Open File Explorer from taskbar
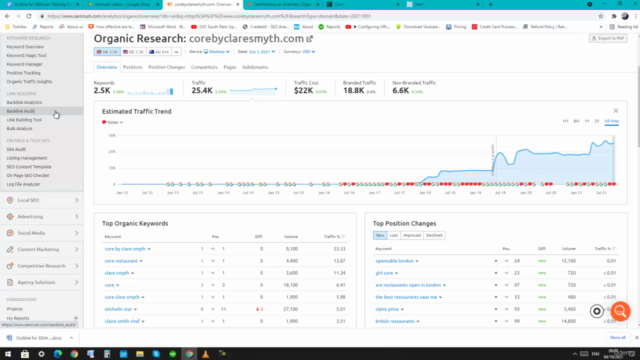Image resolution: width=640 pixels, height=360 pixels. [x=140, y=354]
